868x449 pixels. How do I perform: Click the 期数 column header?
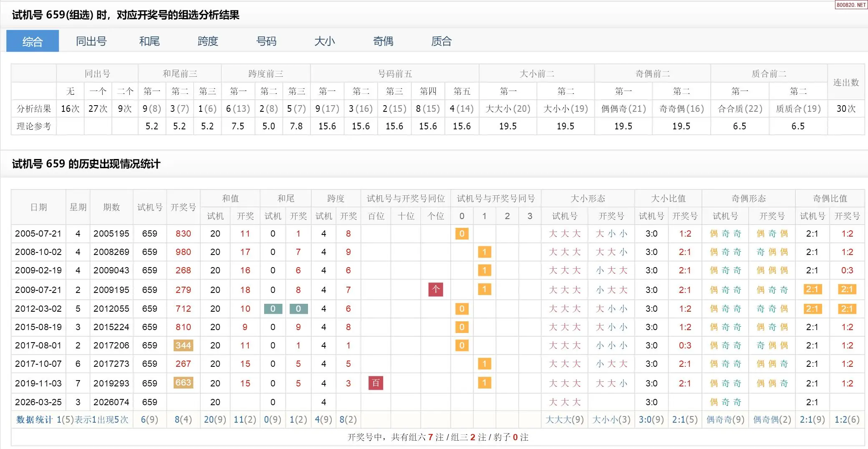click(111, 207)
